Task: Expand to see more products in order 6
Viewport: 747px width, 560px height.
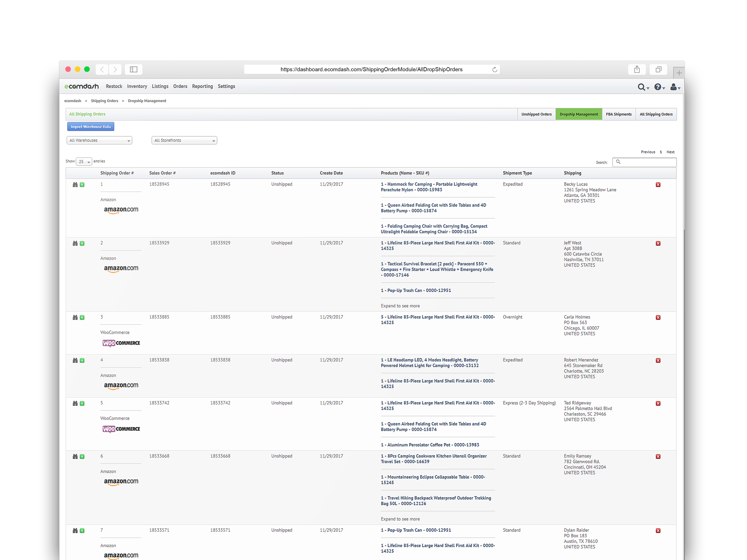Action: [x=400, y=519]
